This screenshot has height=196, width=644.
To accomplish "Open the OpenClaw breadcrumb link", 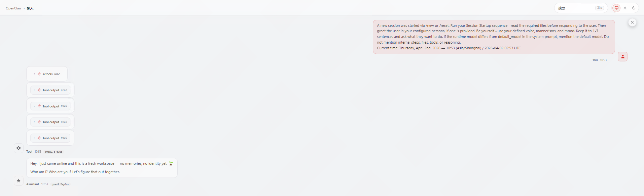I will click(13, 8).
